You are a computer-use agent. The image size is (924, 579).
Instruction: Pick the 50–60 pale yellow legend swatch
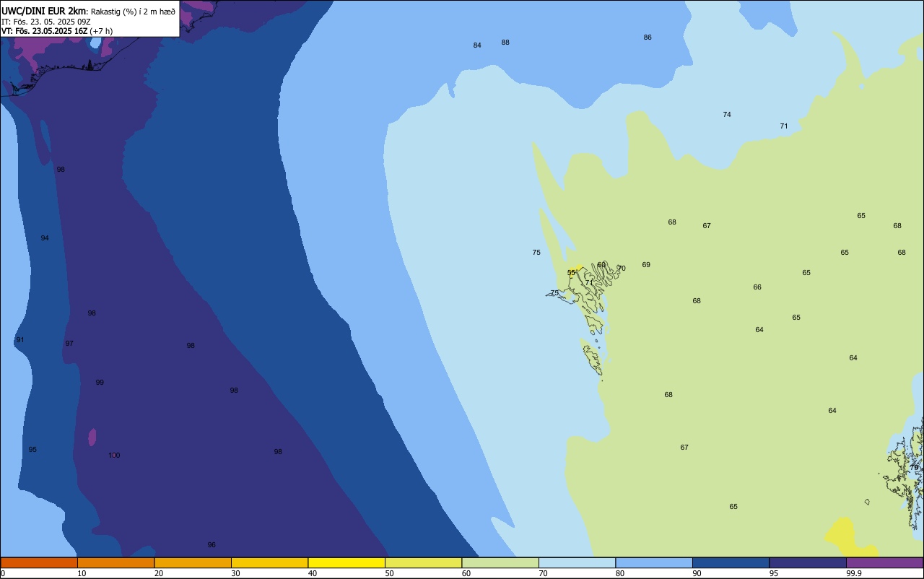click(x=423, y=562)
